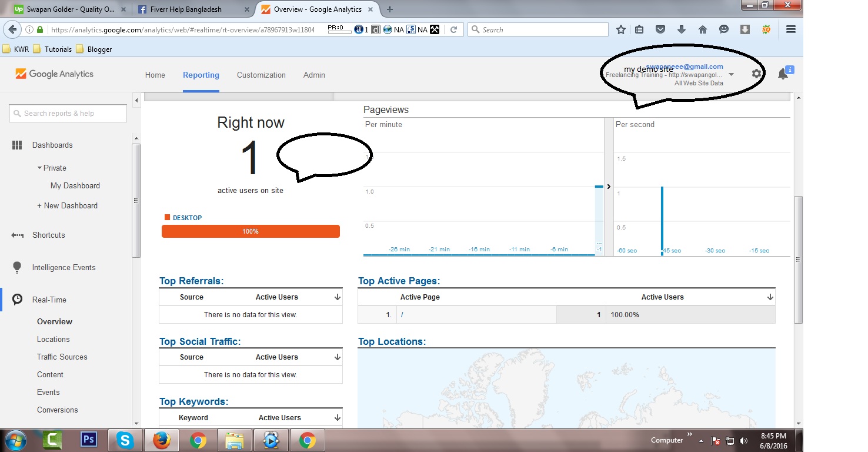The width and height of the screenshot is (868, 452).
Task: Switch to Firefox on the taskbar
Action: click(161, 440)
